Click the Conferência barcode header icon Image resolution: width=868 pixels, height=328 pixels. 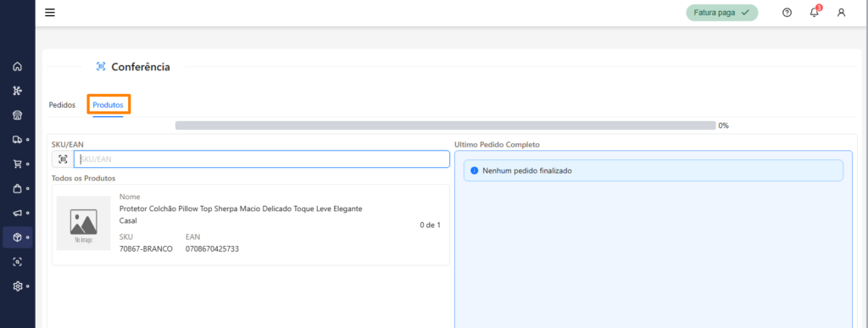click(x=101, y=67)
